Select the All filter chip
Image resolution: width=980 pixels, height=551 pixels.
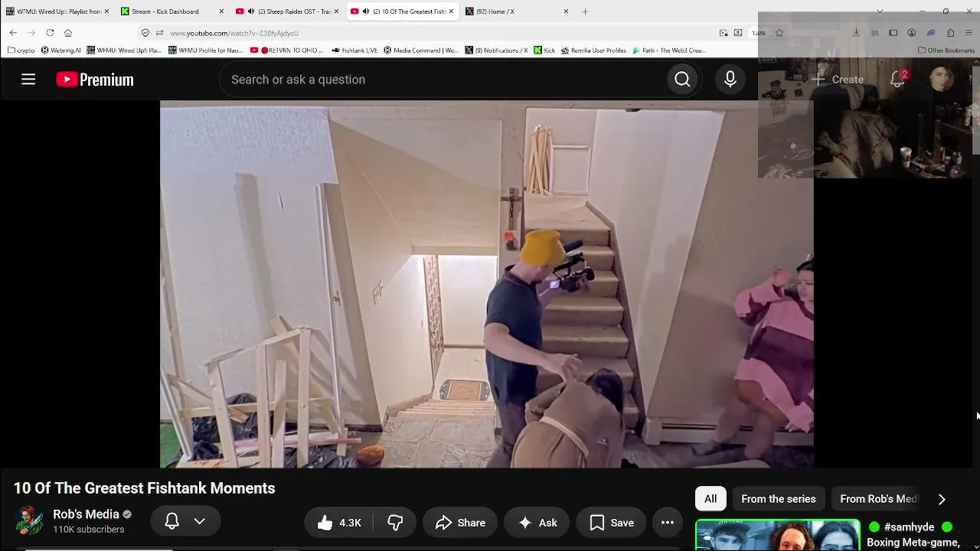point(710,499)
